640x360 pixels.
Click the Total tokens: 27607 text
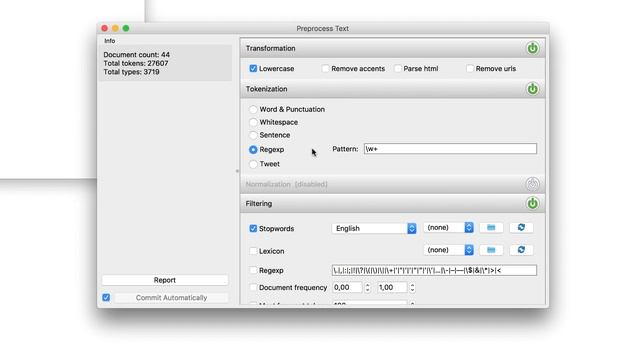(x=136, y=63)
